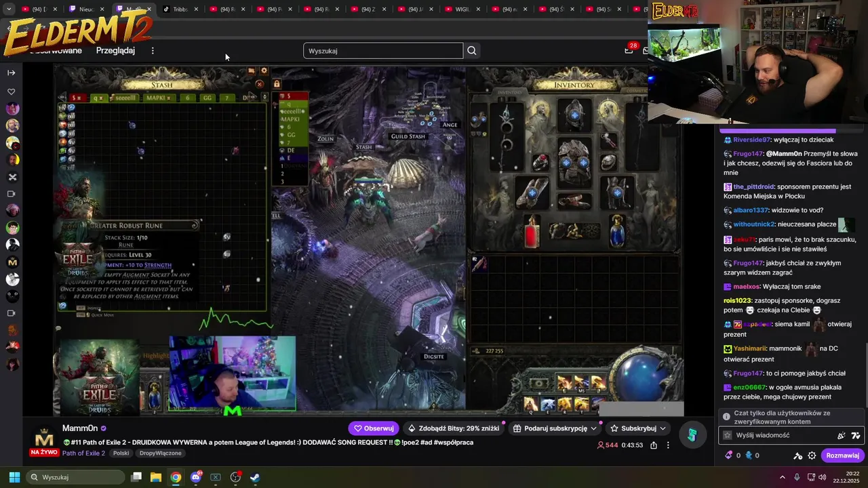The height and width of the screenshot is (488, 868).
Task: Click username albaro1337 in chat
Action: coord(751,210)
